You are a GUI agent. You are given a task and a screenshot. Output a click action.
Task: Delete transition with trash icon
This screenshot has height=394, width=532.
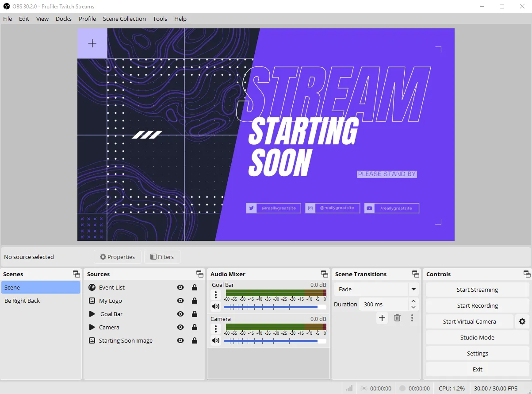(397, 318)
